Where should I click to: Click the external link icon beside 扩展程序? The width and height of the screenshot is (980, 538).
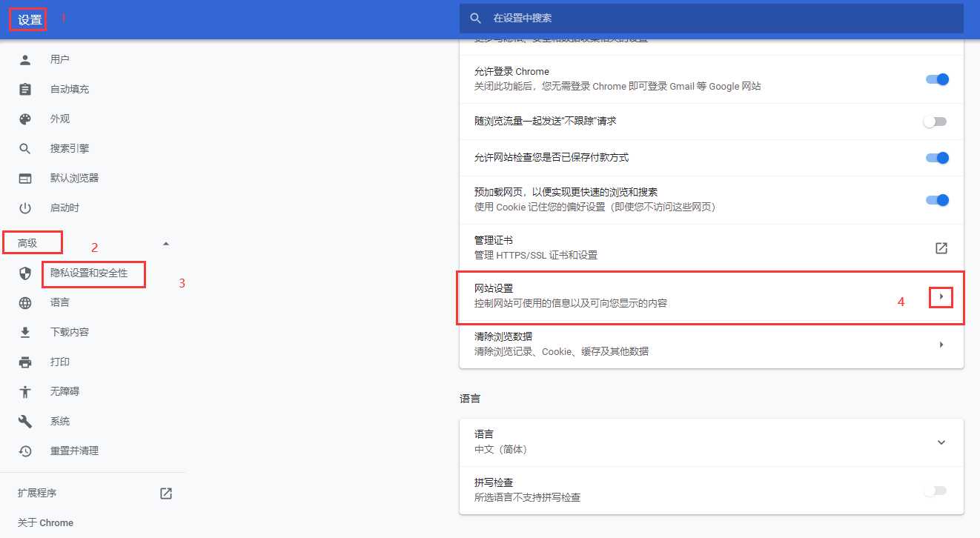(166, 493)
